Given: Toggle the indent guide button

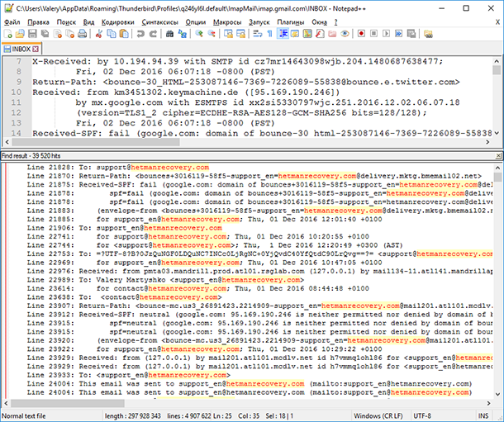Looking at the screenshot, I should 283,34.
